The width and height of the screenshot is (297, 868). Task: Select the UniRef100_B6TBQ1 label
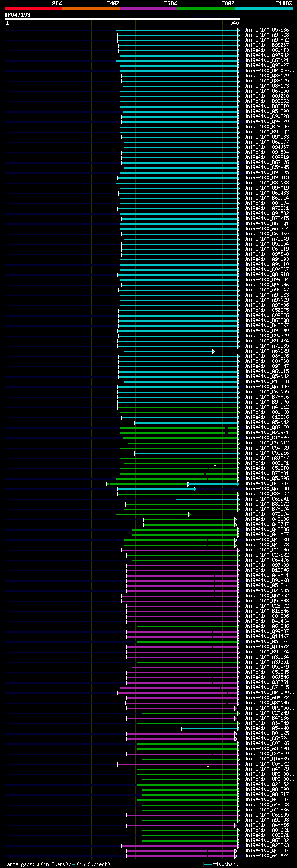click(266, 223)
